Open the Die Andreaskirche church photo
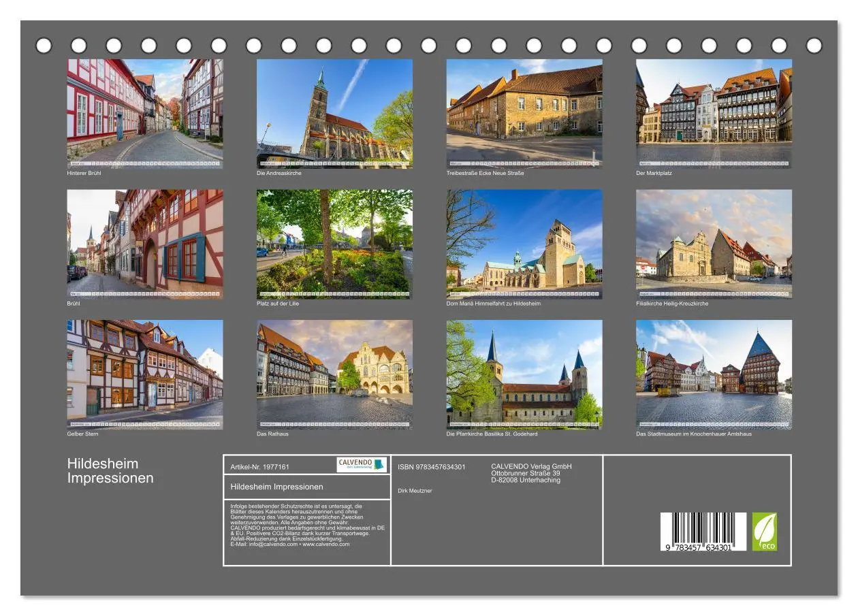 [x=334, y=113]
